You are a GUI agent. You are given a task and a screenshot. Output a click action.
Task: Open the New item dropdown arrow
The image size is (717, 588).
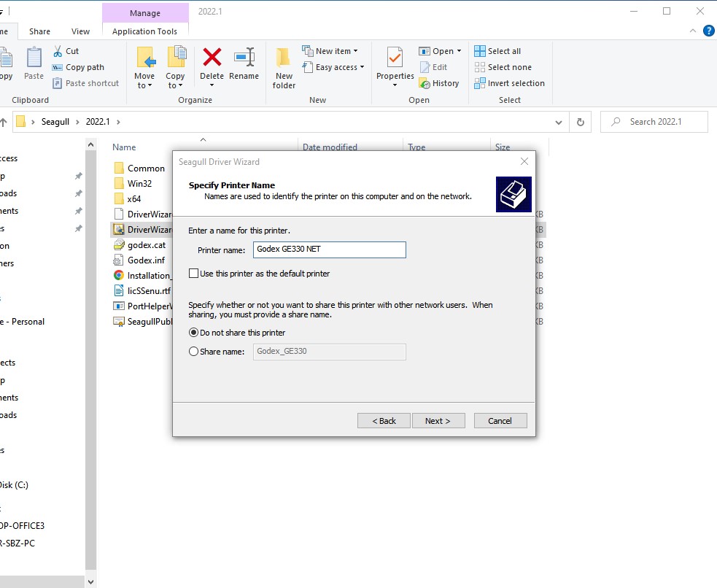tap(356, 51)
